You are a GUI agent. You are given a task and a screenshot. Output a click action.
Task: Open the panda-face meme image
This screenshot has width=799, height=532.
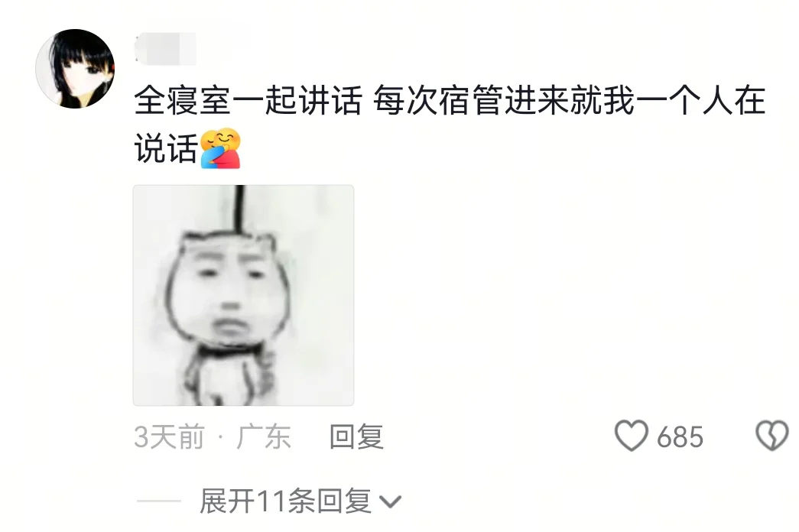(244, 296)
